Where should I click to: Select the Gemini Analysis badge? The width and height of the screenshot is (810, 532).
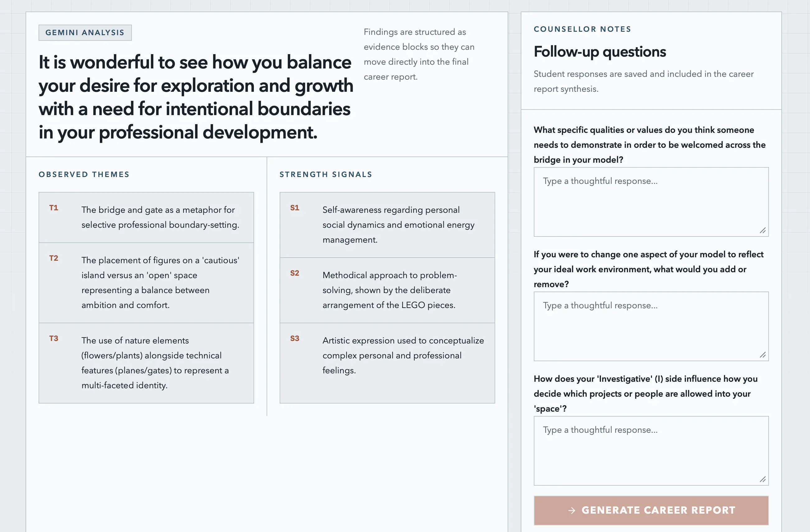pyautogui.click(x=85, y=33)
